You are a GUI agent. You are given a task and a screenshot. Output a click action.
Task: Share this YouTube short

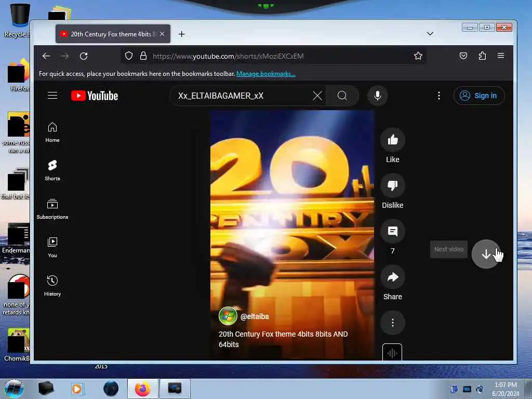point(393,277)
